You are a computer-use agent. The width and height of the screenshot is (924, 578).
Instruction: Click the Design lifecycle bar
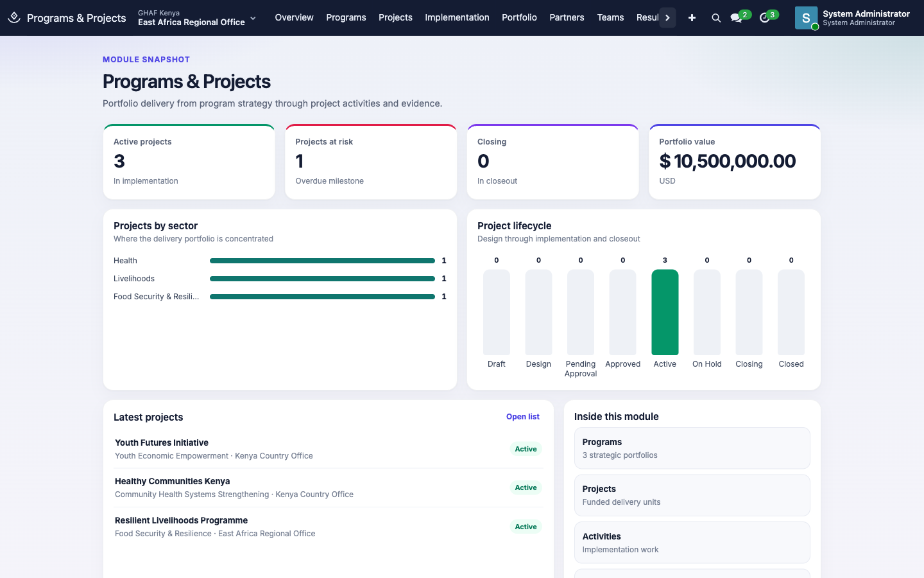click(x=538, y=312)
